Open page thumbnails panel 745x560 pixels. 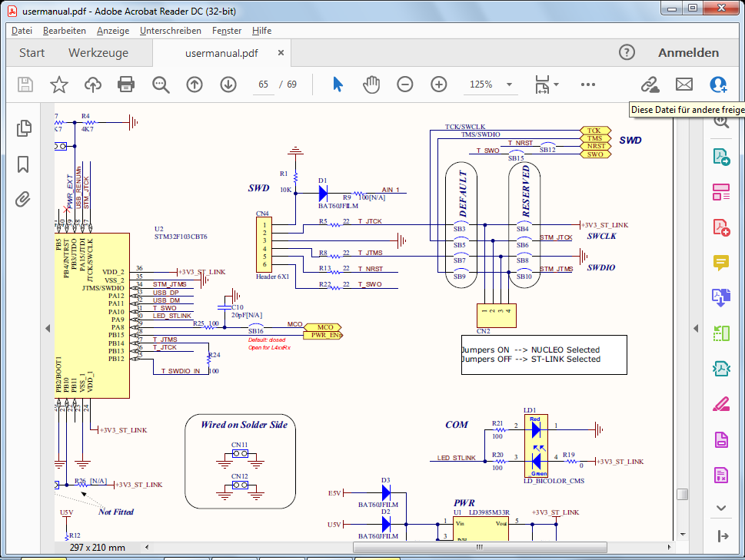coord(24,128)
